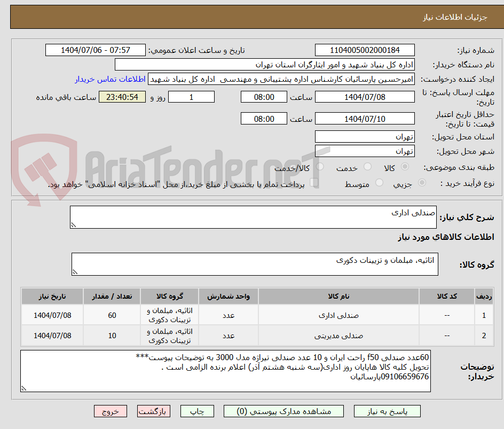Click need date cell in 'صندلی اداری' row

tap(52, 316)
